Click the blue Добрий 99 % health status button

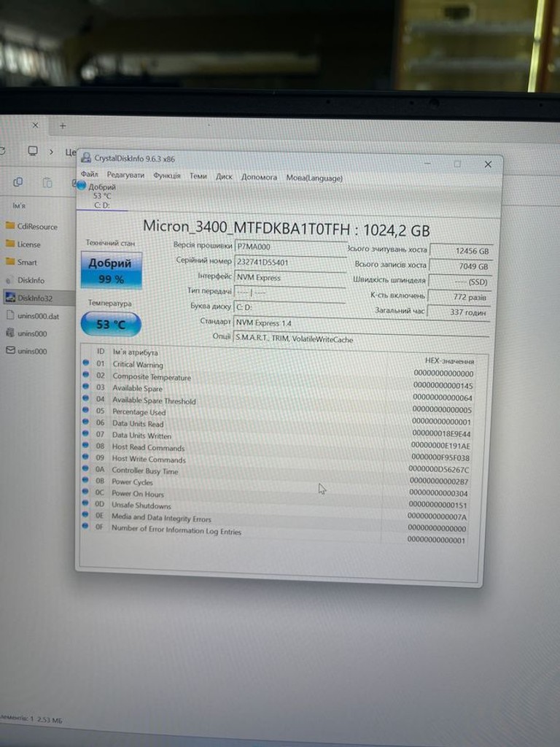pos(111,271)
